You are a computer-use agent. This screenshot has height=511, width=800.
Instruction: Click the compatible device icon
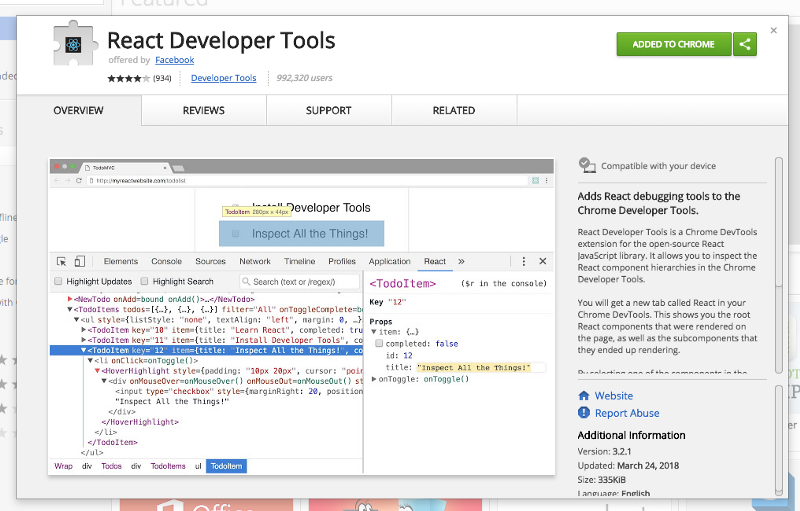(x=587, y=165)
